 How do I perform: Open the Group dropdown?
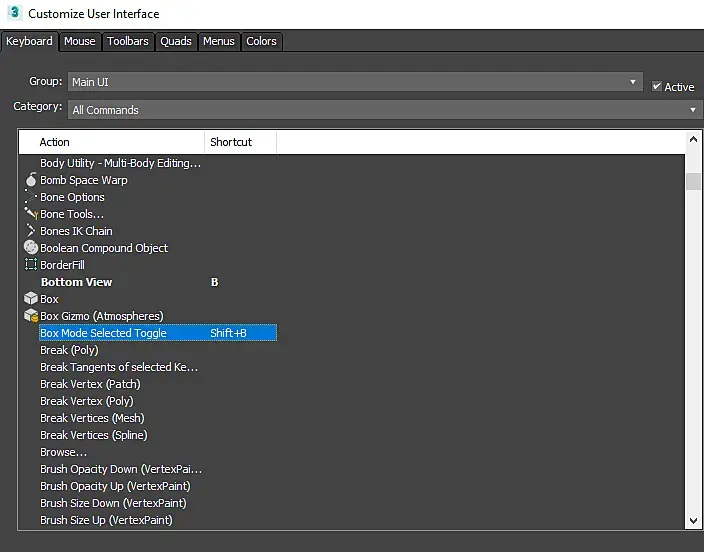click(x=355, y=82)
